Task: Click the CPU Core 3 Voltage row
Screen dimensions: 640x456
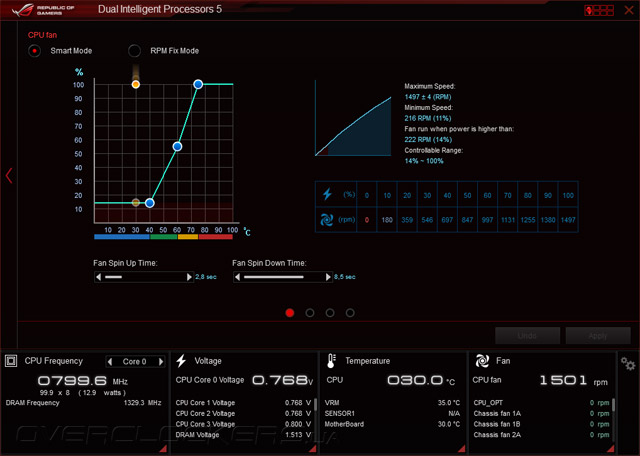Action: (x=243, y=424)
